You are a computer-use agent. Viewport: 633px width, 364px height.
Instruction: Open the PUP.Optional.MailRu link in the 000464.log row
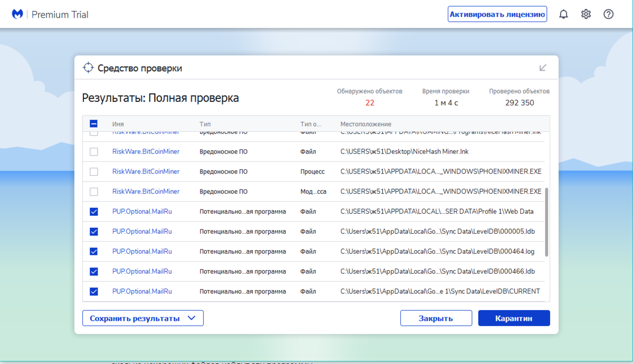142,251
